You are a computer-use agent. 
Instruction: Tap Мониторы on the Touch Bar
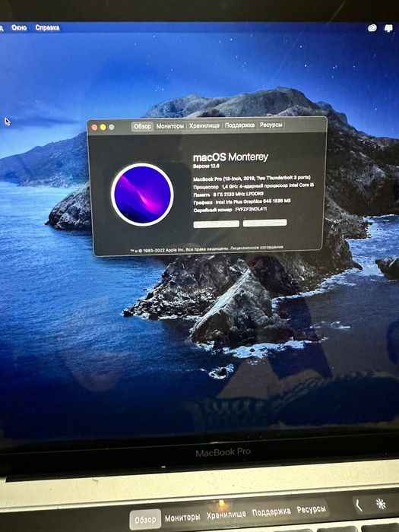pyautogui.click(x=182, y=518)
